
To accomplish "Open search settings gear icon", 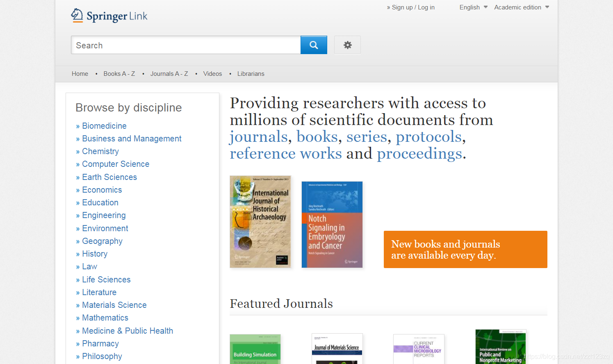I will pos(347,45).
